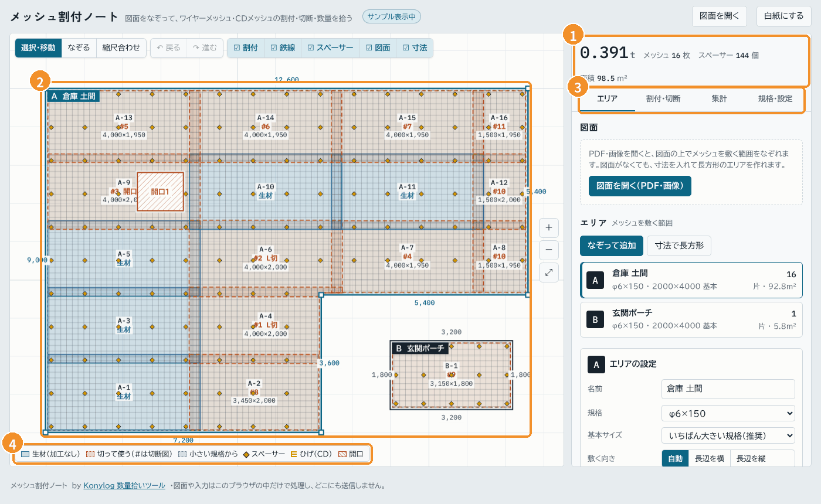Click the 生材(加工なし) legend swatch
This screenshot has width=821, height=504.
click(25, 454)
